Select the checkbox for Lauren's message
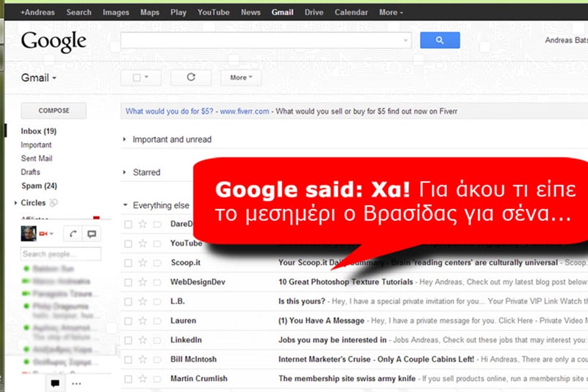This screenshot has width=588, height=392. coord(128,321)
